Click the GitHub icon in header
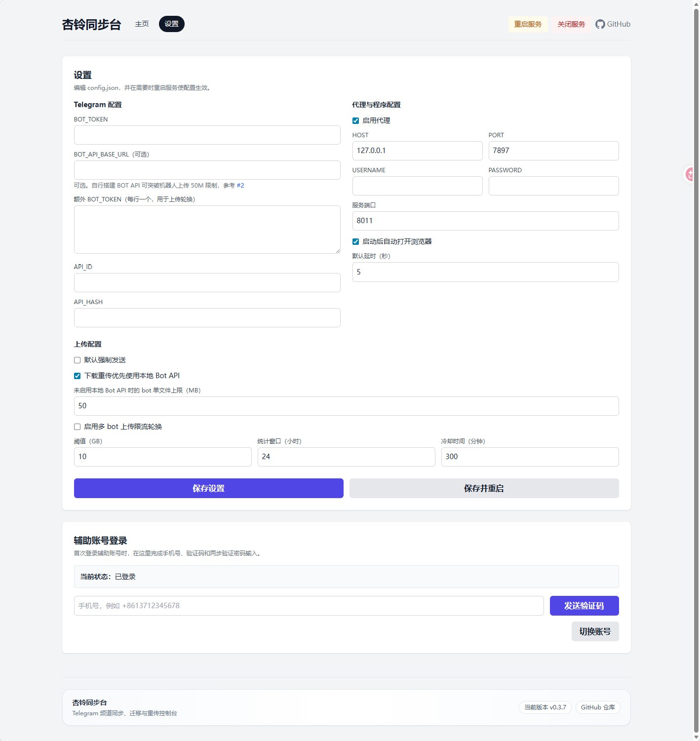The width and height of the screenshot is (700, 741). 600,24
